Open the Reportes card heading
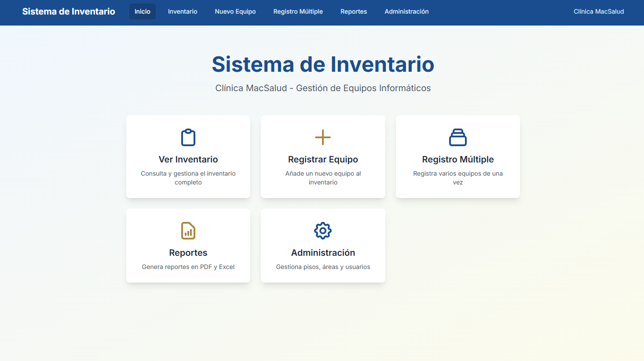Screen dimensions: 644x361 pos(188,253)
